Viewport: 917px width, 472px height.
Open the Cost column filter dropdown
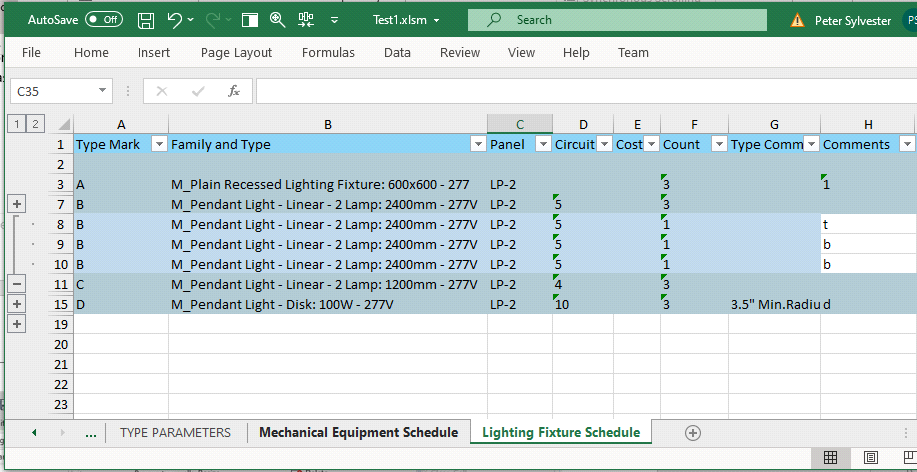coord(651,144)
